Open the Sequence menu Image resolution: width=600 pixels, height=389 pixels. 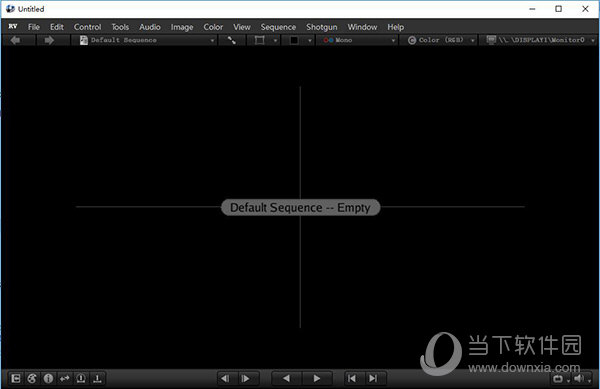(278, 27)
